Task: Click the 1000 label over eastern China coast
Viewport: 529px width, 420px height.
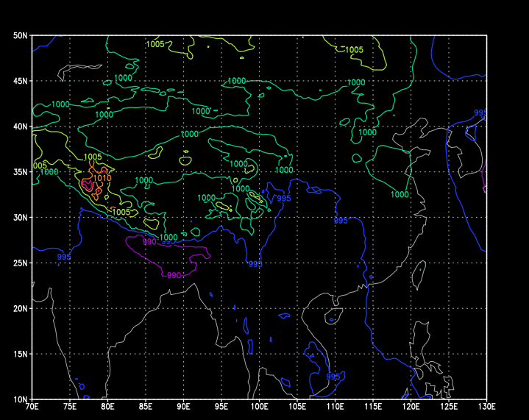Action: (400, 195)
